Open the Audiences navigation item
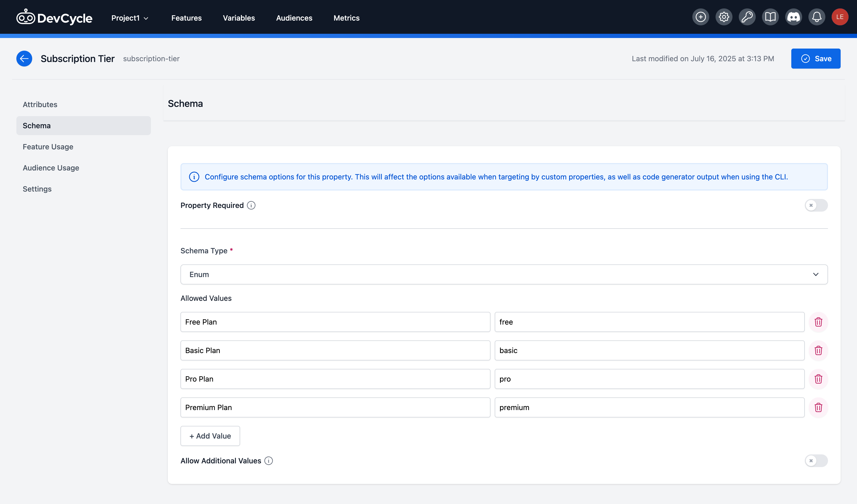The height and width of the screenshot is (504, 857). tap(294, 18)
